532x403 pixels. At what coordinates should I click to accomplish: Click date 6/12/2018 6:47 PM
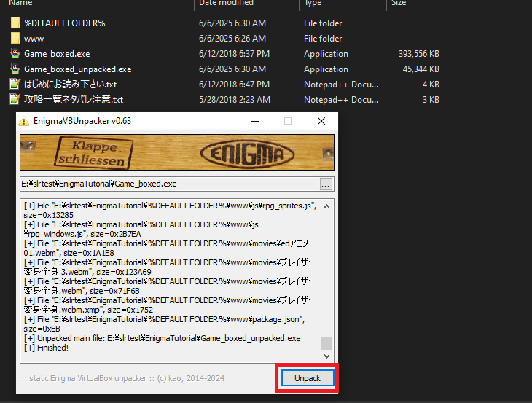point(235,85)
